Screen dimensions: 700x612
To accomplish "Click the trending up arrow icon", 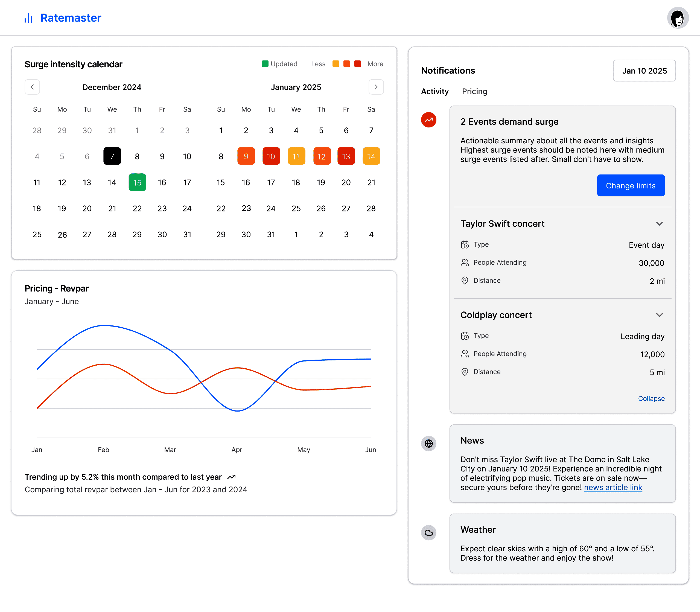I will point(232,477).
